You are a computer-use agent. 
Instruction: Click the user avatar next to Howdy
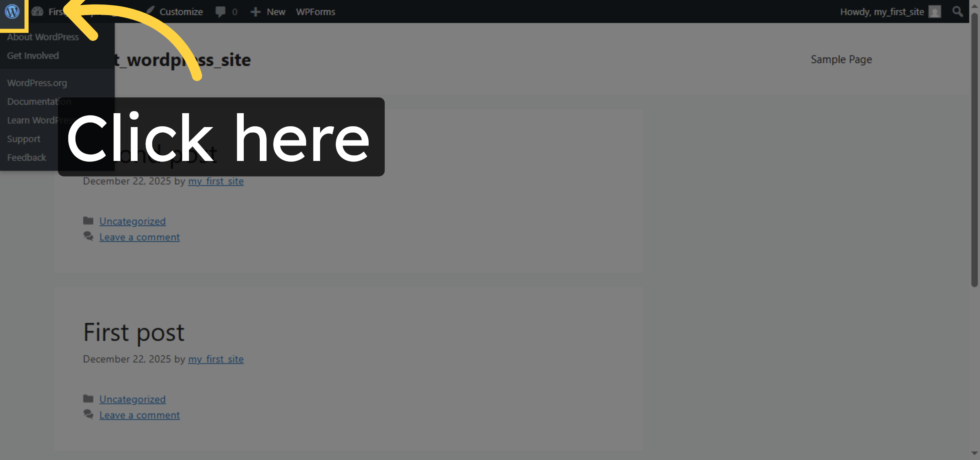(934, 11)
